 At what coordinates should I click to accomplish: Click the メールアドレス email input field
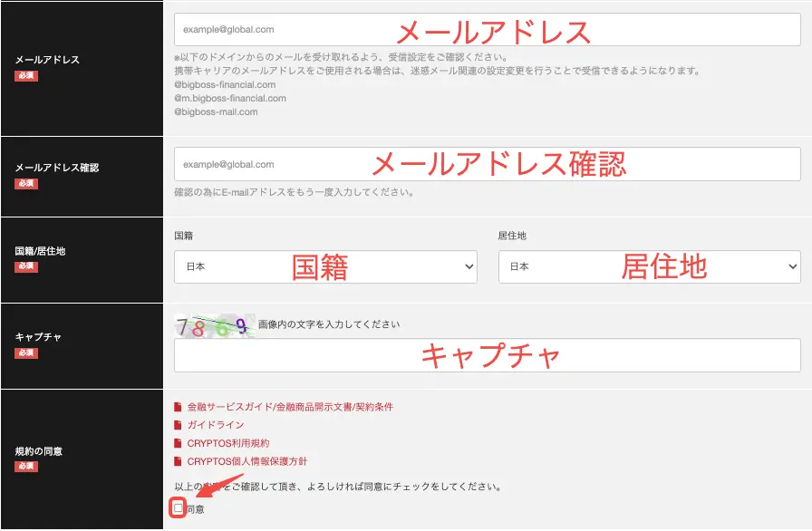pos(488,30)
